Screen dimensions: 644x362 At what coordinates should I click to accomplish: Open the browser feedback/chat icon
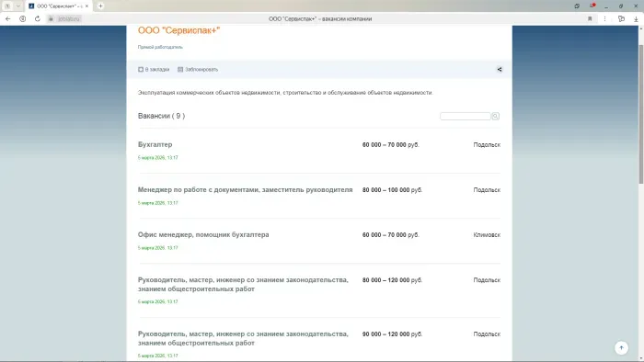[x=621, y=19]
